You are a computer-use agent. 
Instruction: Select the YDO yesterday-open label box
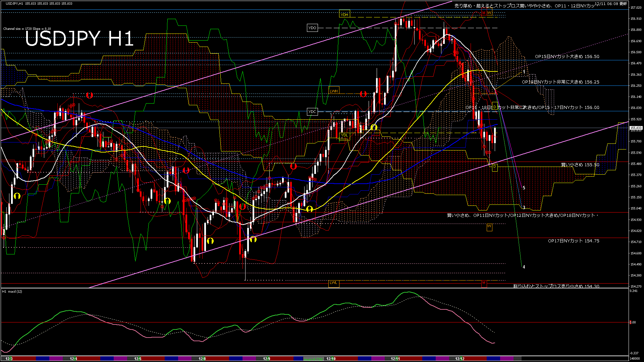click(x=312, y=28)
